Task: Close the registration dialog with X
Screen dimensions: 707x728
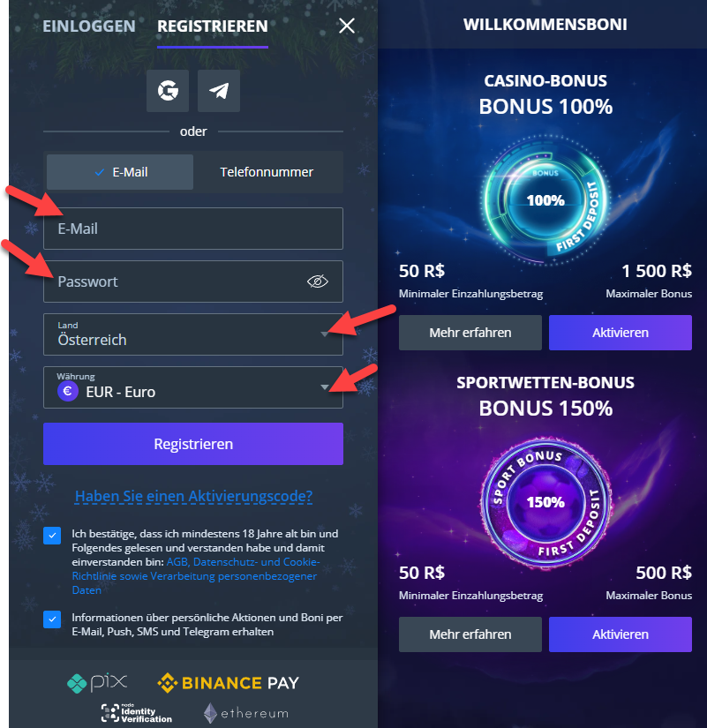Action: (347, 26)
